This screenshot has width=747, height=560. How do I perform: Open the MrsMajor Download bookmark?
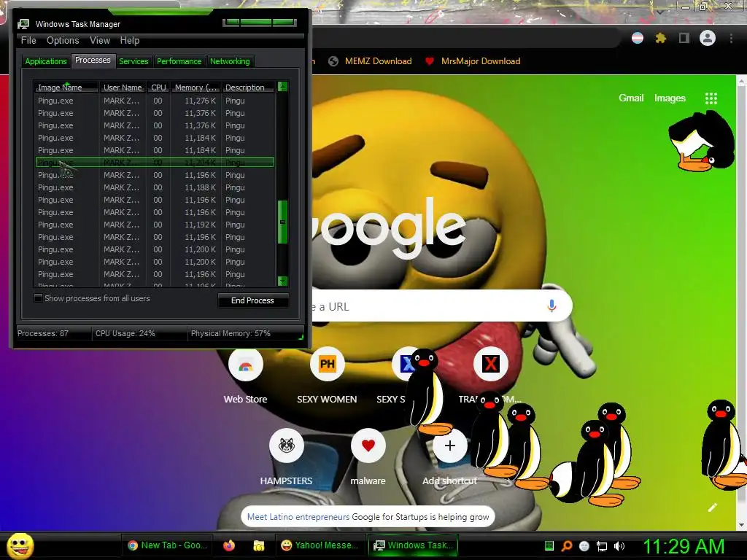pos(473,61)
